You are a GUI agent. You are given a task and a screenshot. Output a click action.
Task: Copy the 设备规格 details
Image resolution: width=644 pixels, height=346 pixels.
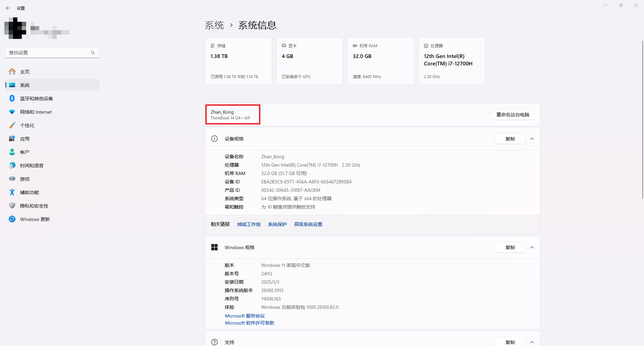510,139
